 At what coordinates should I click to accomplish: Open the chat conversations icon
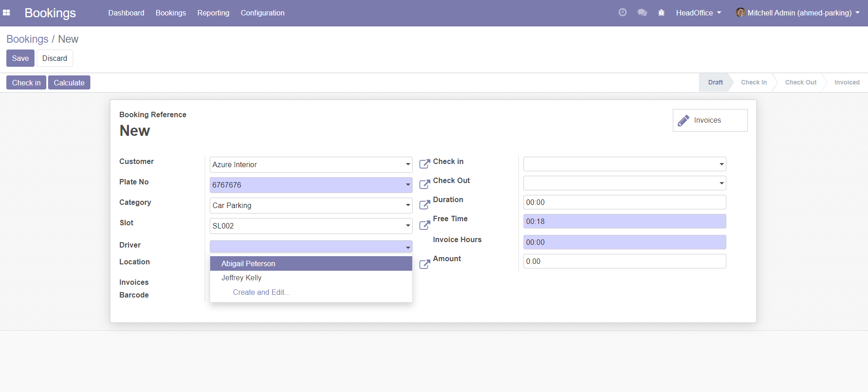tap(642, 13)
